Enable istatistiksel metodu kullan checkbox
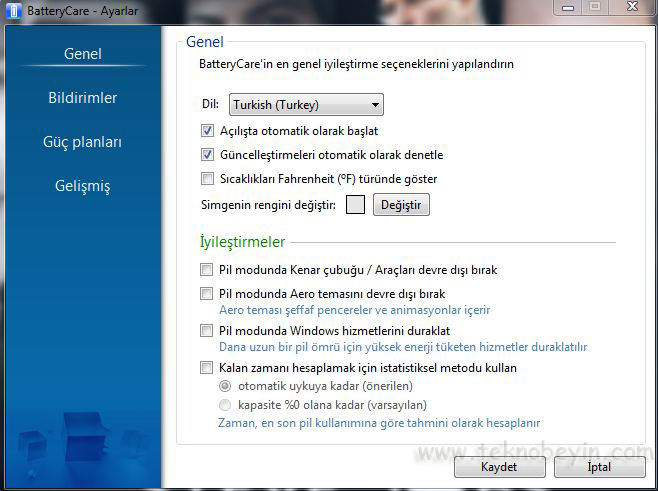 206,368
